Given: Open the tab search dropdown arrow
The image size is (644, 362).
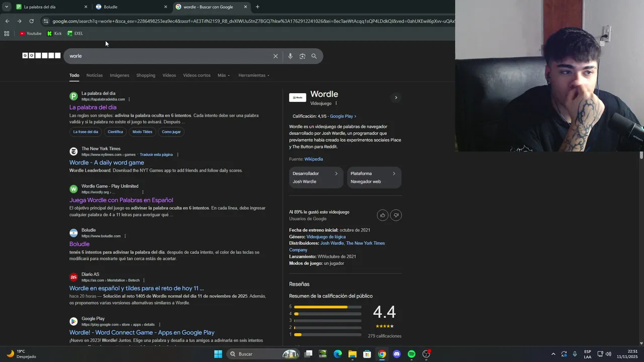Looking at the screenshot, I should 7,7.
